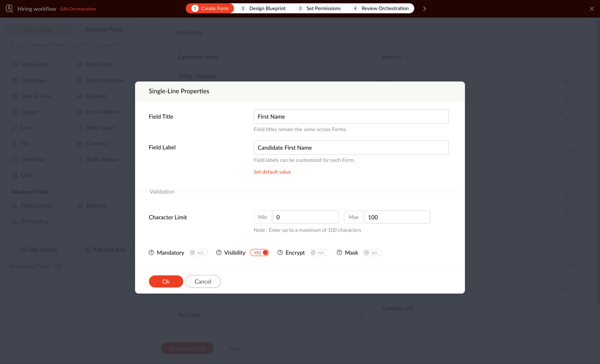Click the Cancel button
Viewport: 600px width, 364px height.
coord(203,281)
